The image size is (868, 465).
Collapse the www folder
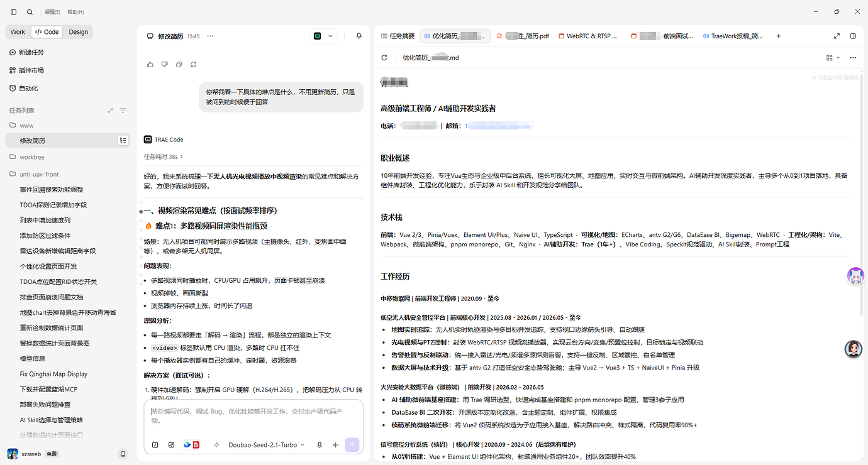point(21,126)
